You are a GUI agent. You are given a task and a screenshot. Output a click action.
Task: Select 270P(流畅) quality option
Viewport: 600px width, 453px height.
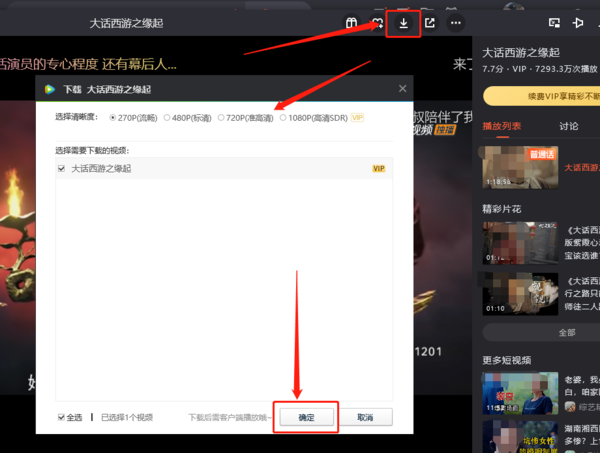pos(133,117)
